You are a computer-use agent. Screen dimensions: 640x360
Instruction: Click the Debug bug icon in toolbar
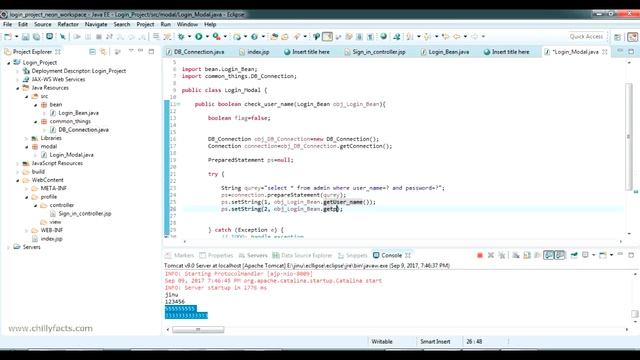pyautogui.click(x=181, y=37)
